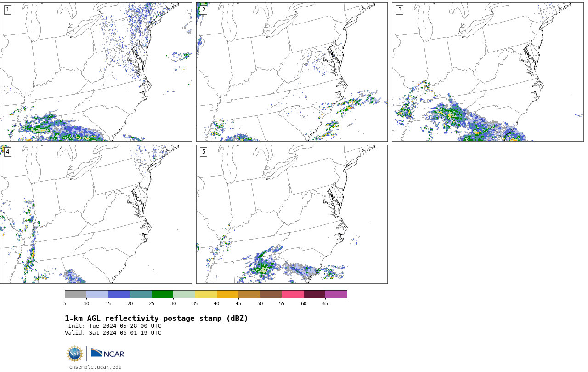588x372 pixels.
Task: Click the colorbar tick label 5
Action: (65, 303)
